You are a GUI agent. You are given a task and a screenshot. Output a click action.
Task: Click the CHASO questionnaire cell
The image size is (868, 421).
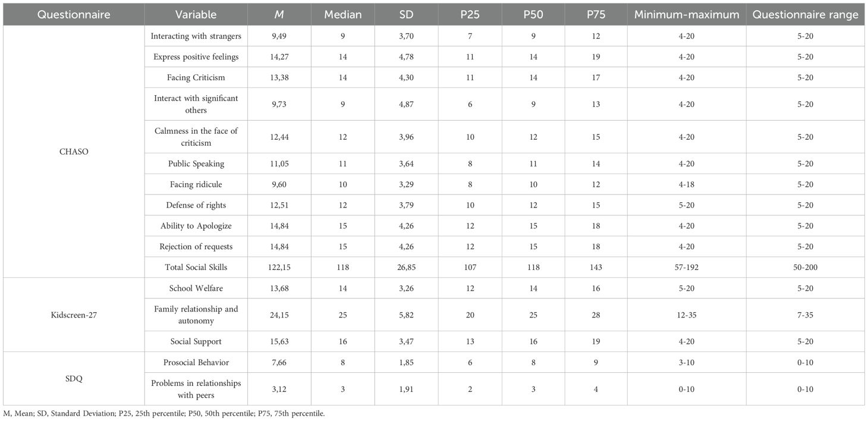[74, 152]
